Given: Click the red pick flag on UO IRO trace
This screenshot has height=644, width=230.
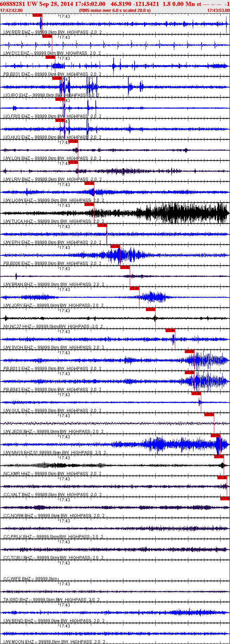Looking at the screenshot, I should click(x=57, y=78).
